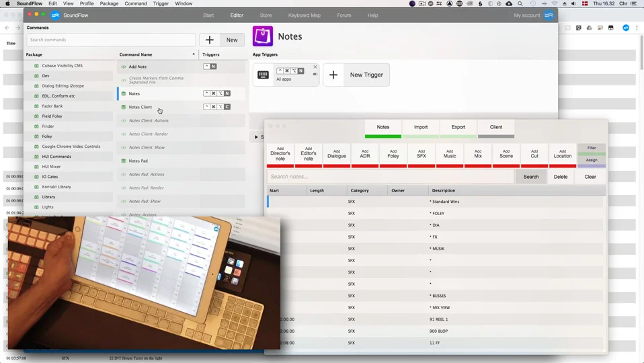
Task: Click the browser three-dot menu icon
Action: click(x=637, y=28)
